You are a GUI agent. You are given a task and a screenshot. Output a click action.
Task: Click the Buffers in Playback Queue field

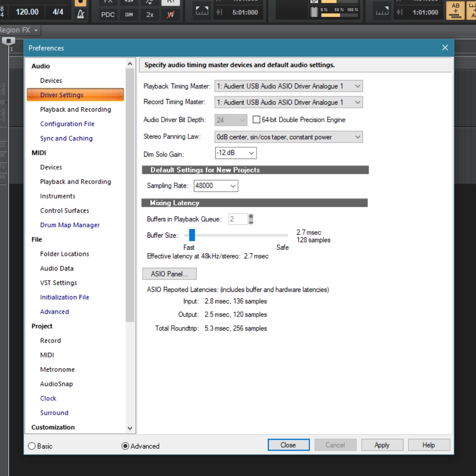(x=238, y=219)
